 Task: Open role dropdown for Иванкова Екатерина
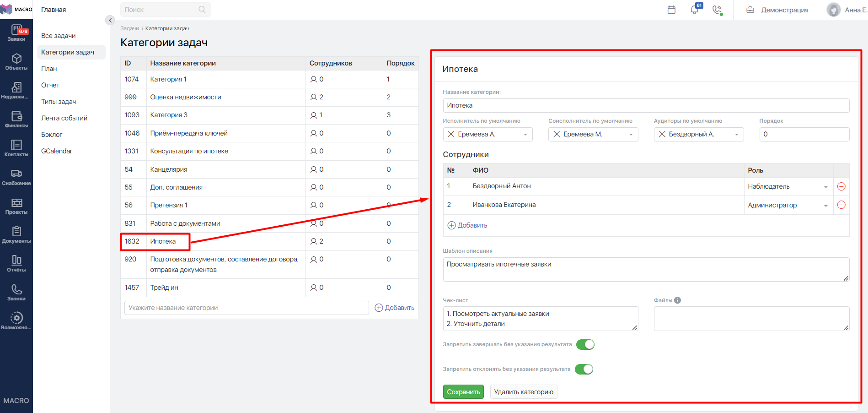pos(825,206)
